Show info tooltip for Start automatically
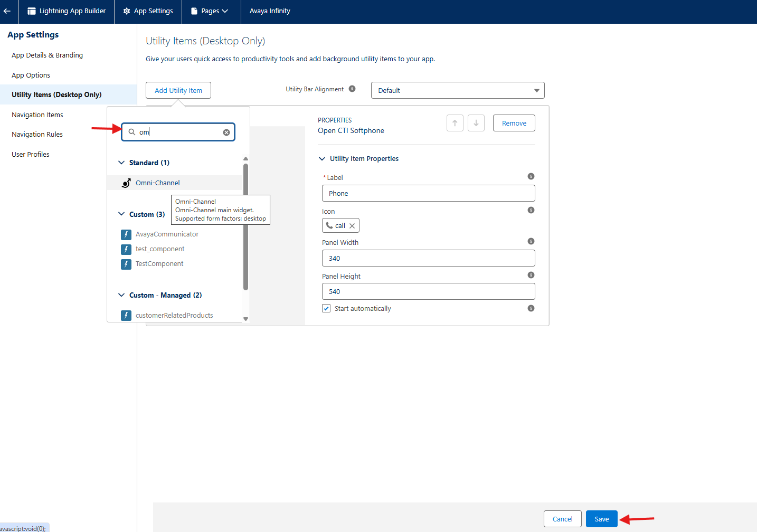 531,308
